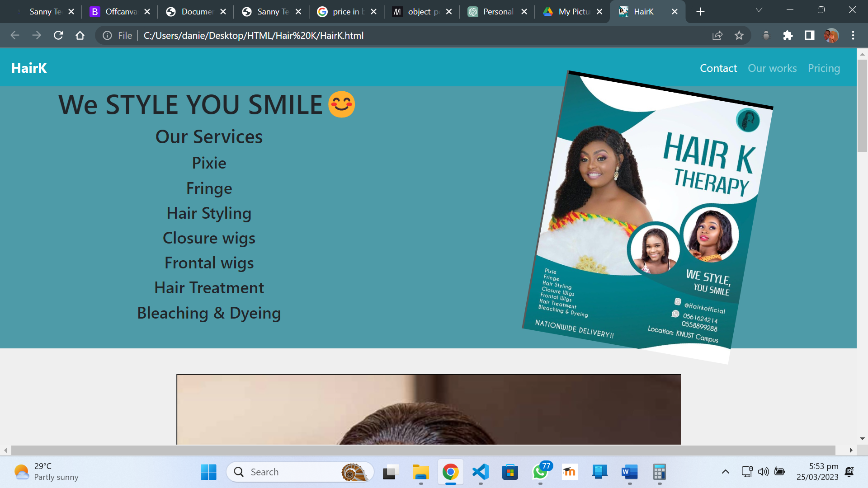Open a new browser tab
The width and height of the screenshot is (868, 488).
click(x=700, y=12)
